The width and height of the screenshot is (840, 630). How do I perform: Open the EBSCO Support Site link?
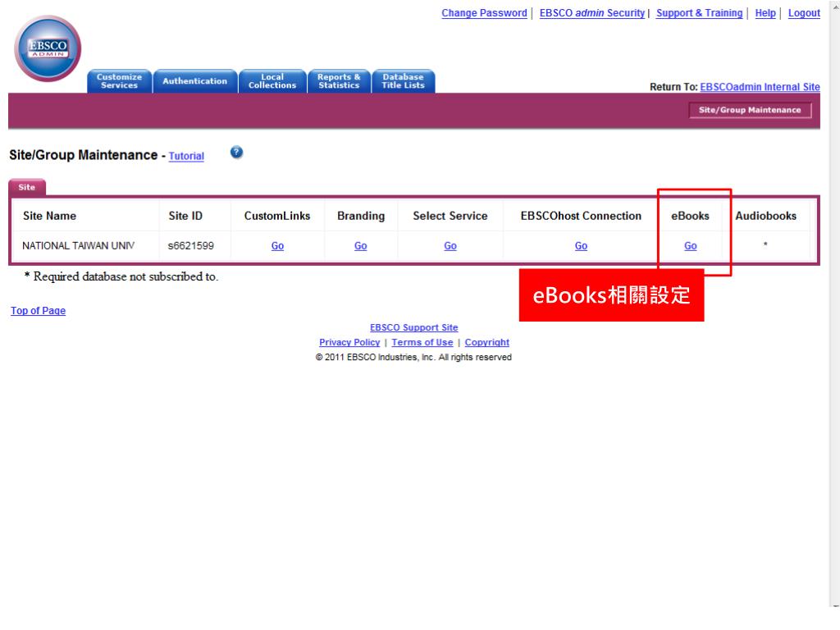[413, 327]
